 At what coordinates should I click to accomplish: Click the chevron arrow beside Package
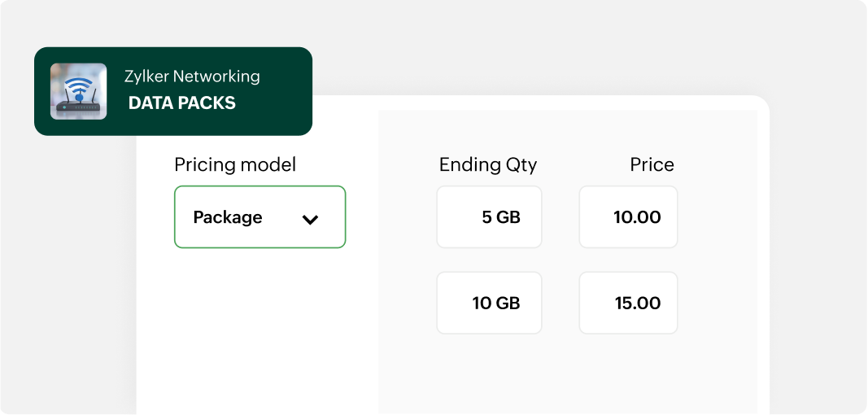[x=310, y=219]
